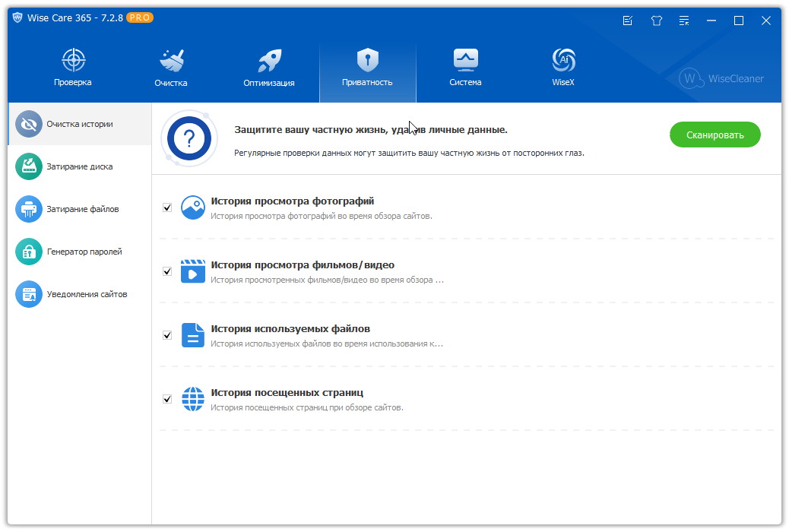The height and width of the screenshot is (532, 789).
Task: Click the Wise Care 365 shield logo in the title bar
Action: [x=17, y=17]
